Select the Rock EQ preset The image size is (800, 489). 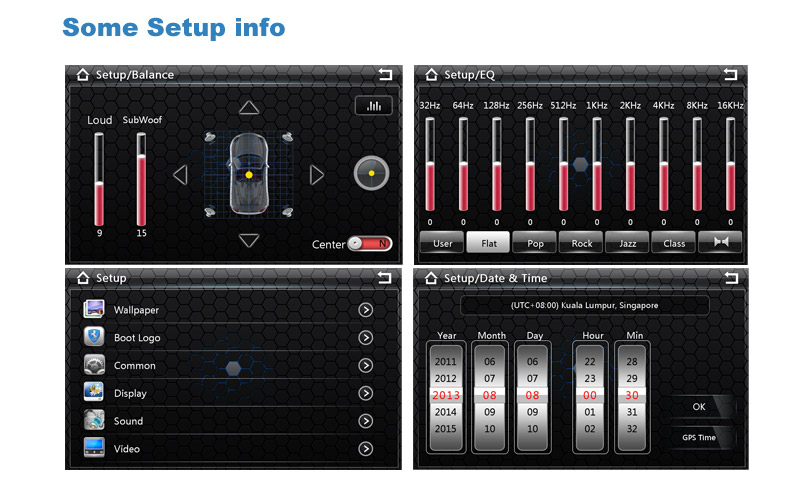coord(582,243)
